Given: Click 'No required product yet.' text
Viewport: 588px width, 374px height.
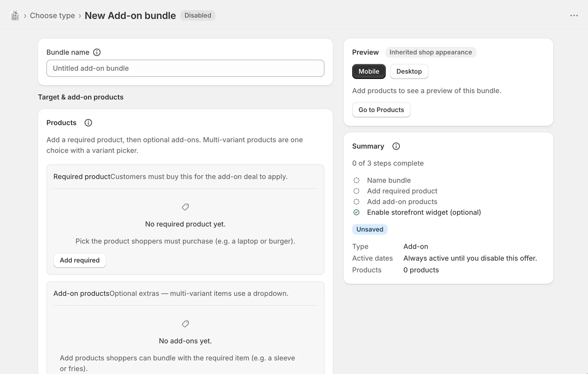Looking at the screenshot, I should click(185, 224).
